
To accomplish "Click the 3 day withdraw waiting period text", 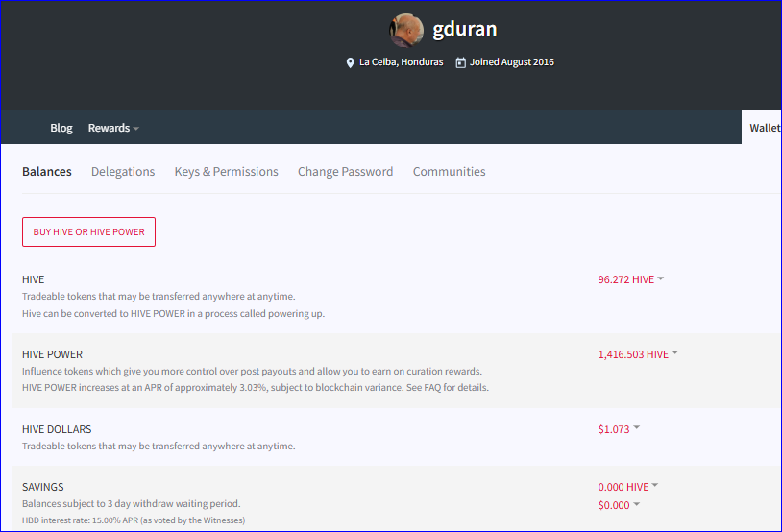I will 132,503.
